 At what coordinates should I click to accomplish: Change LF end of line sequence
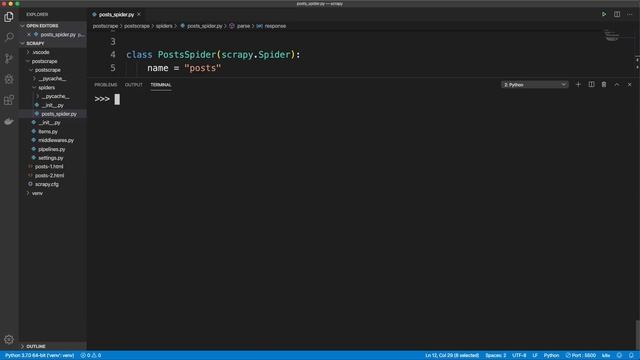[535, 356]
